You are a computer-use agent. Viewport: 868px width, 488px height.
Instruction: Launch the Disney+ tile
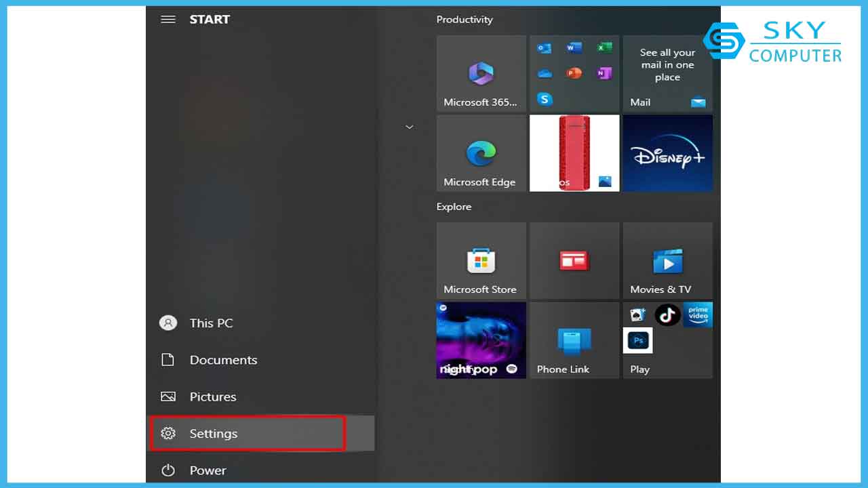pyautogui.click(x=668, y=153)
